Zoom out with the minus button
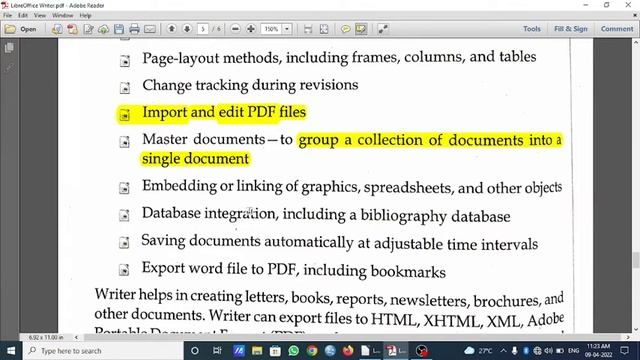 (235, 29)
